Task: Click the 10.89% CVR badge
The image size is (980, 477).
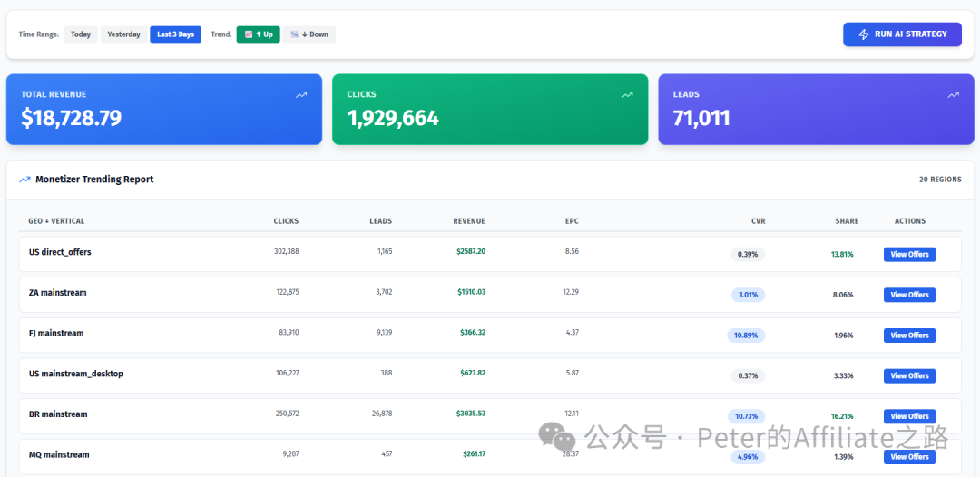Action: tap(746, 336)
